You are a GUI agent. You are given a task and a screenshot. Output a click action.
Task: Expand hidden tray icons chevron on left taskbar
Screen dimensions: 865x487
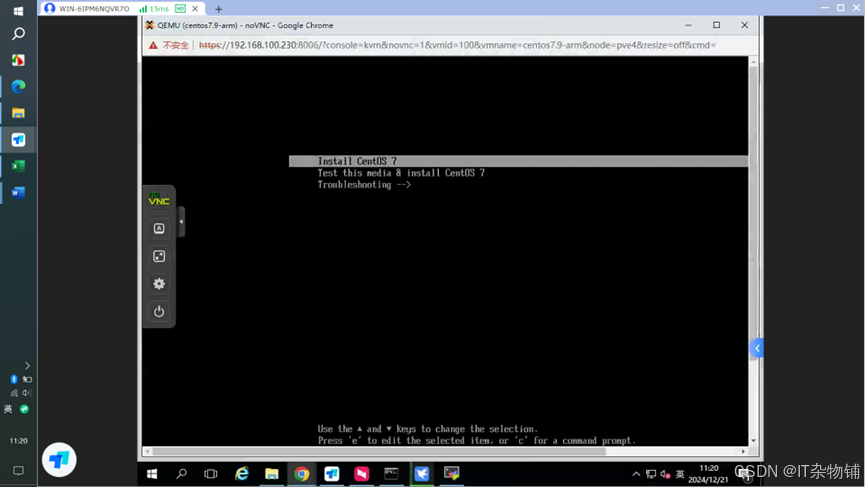pos(27,366)
